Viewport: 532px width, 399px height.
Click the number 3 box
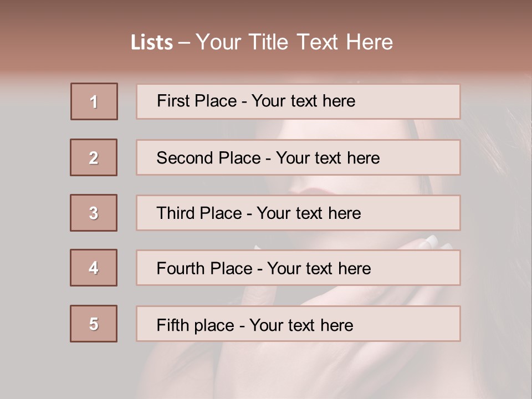coord(94,213)
